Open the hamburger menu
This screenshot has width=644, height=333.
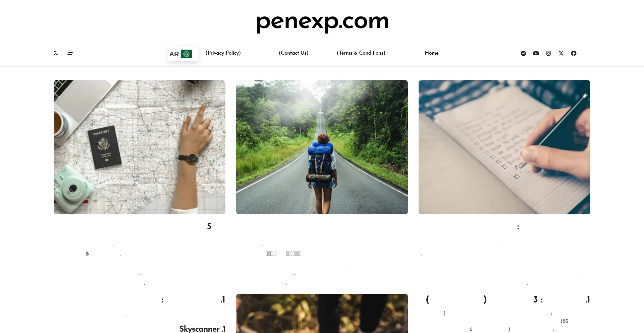70,53
